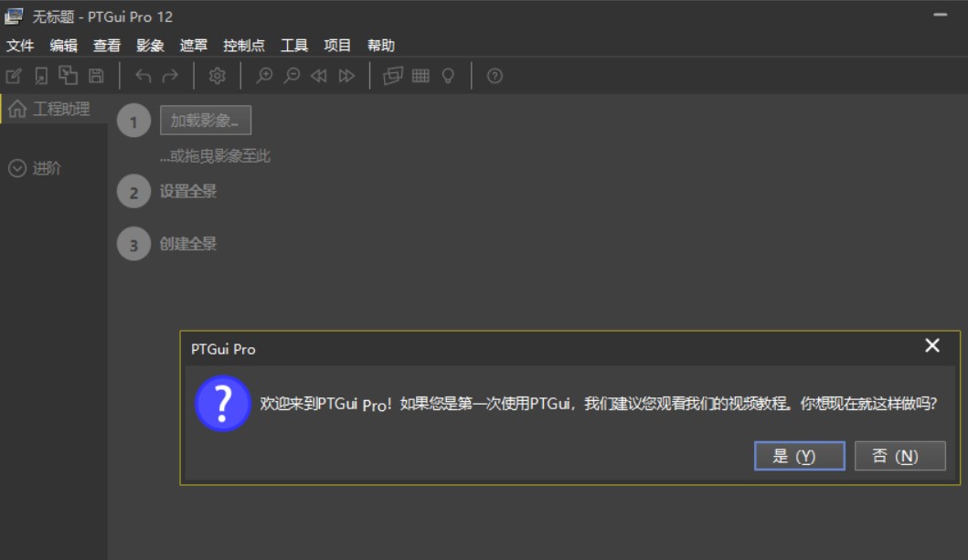Open the 文件 menu
The height and width of the screenshot is (560, 968).
point(20,46)
